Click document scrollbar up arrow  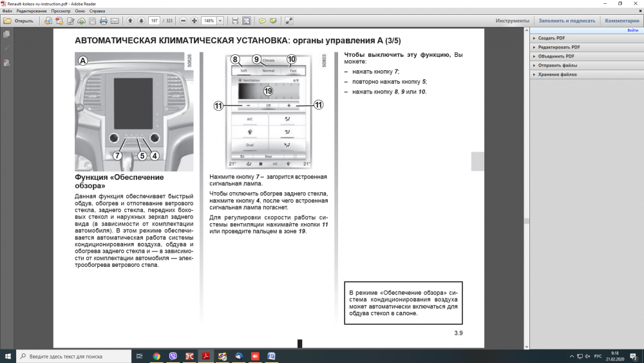pos(527,30)
